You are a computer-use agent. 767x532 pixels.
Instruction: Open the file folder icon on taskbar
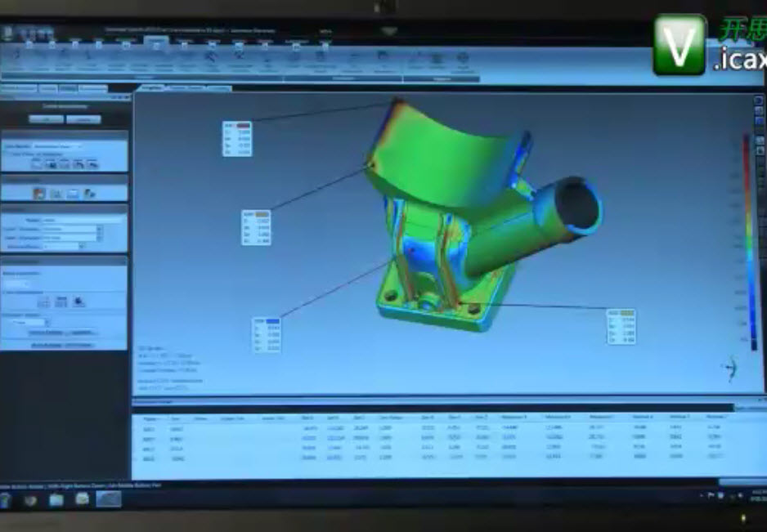[56, 500]
